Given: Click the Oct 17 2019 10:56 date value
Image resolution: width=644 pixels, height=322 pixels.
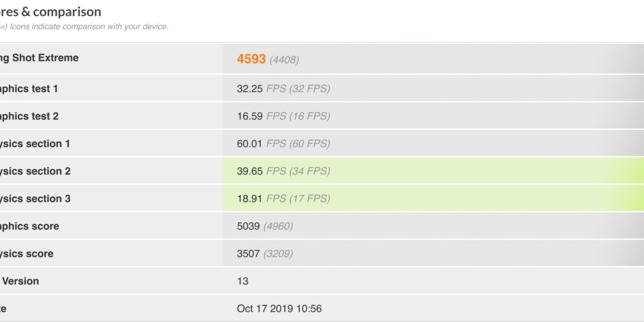Looking at the screenshot, I should pyautogui.click(x=279, y=309).
